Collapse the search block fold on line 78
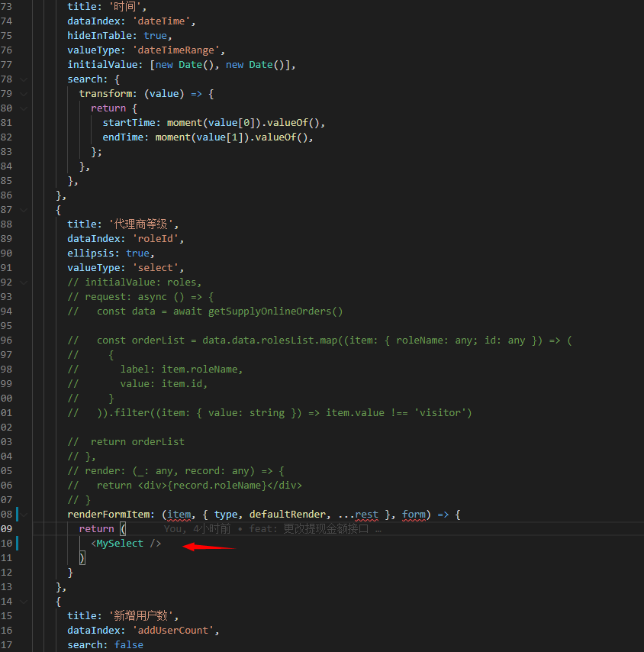Image resolution: width=644 pixels, height=652 pixels. tap(22, 79)
